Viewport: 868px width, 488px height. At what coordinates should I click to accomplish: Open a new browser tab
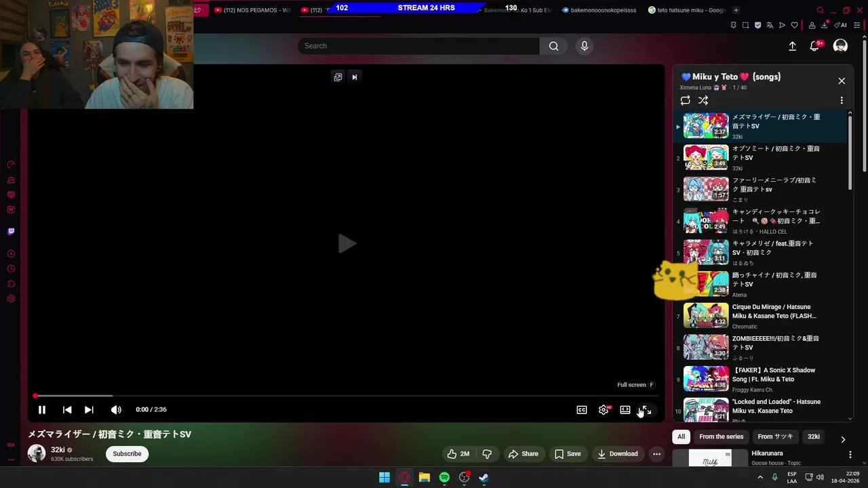736,10
